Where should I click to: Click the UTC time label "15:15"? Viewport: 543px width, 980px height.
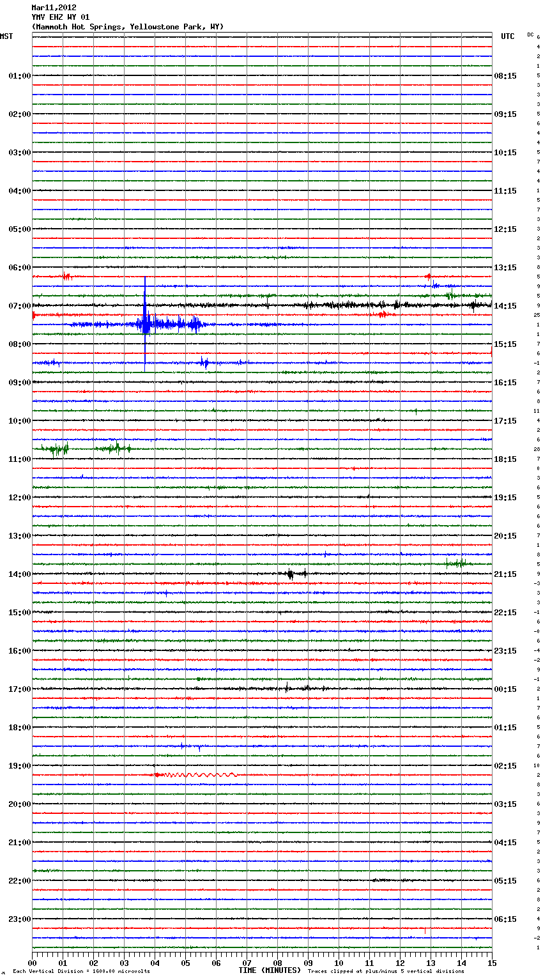point(505,344)
